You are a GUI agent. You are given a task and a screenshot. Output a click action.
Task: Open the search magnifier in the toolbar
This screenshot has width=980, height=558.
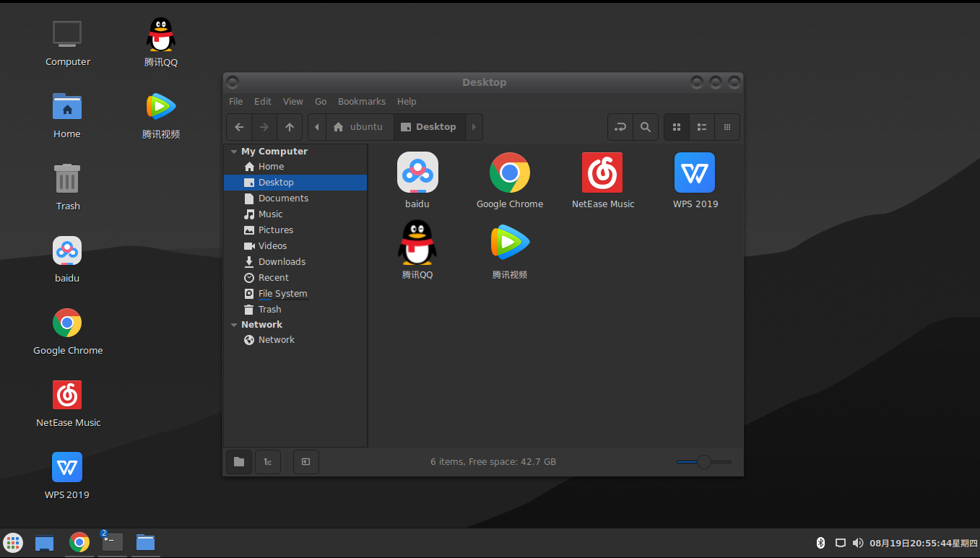pos(646,127)
